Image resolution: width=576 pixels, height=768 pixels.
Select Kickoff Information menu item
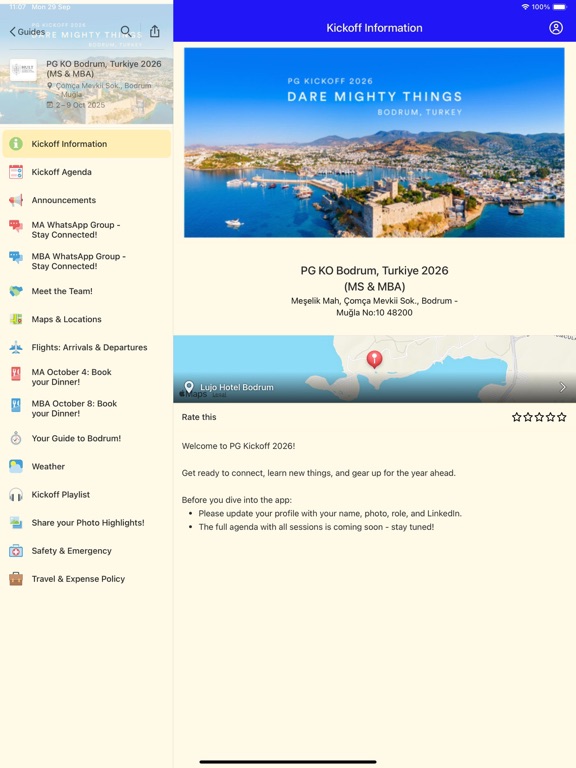tap(87, 144)
